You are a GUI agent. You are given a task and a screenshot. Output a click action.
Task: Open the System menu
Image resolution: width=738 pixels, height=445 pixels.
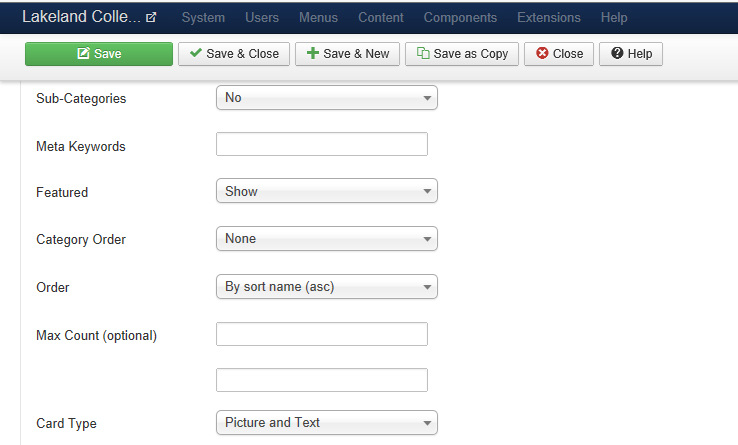tap(203, 18)
